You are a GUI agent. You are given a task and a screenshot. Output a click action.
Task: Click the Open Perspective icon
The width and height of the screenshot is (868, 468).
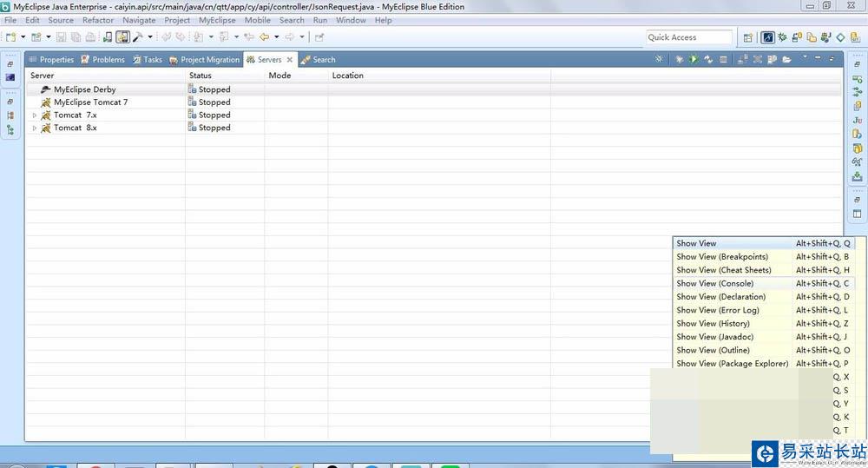coord(748,37)
